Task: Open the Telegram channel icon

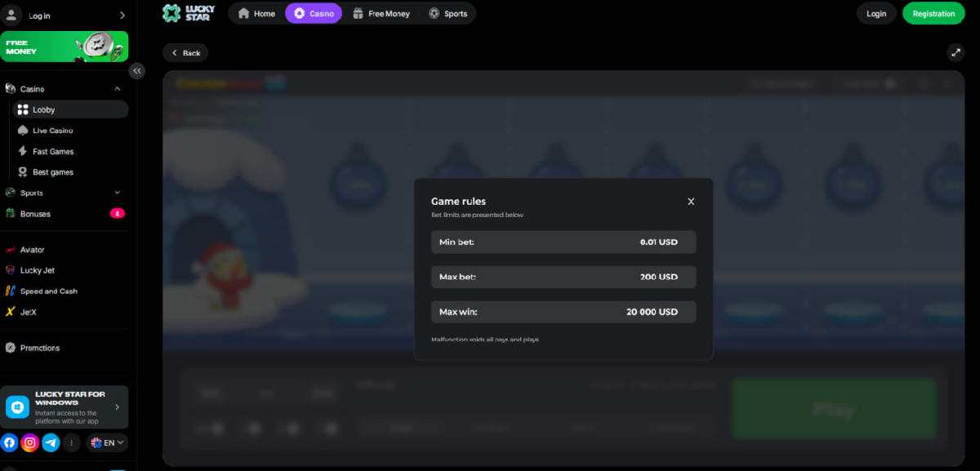Action: [x=51, y=442]
